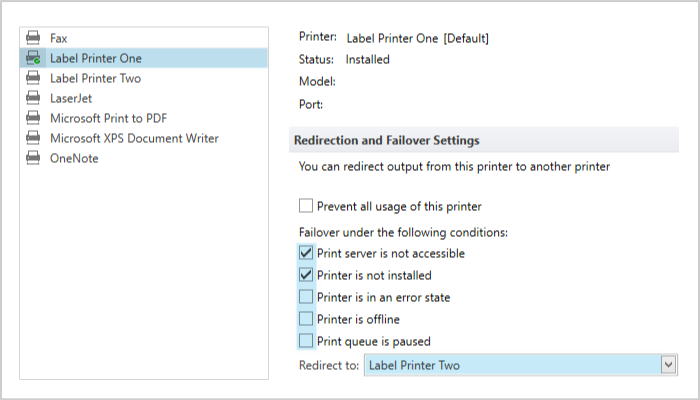Open the Redirect to dropdown arrow

pyautogui.click(x=669, y=366)
